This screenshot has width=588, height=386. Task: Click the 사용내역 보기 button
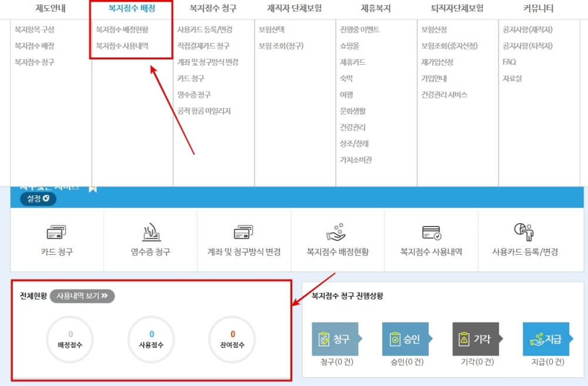pyautogui.click(x=82, y=296)
